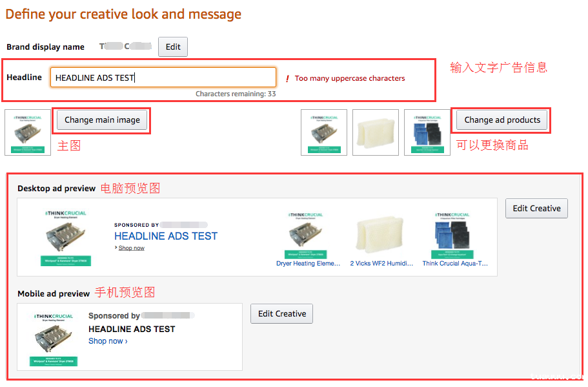Select the blue filter cartridges product thumbnail
Viewport: 588px width, 387px height.
tap(427, 132)
